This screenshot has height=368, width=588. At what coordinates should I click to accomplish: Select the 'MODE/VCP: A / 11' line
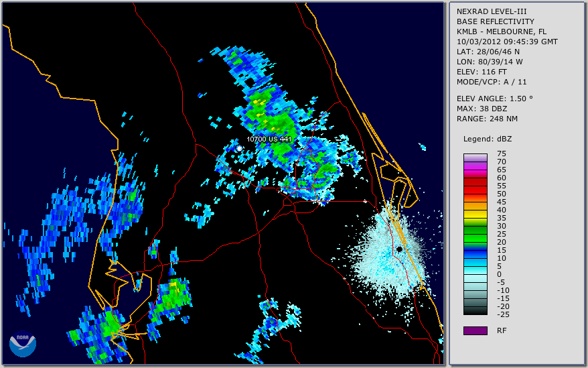tap(492, 82)
